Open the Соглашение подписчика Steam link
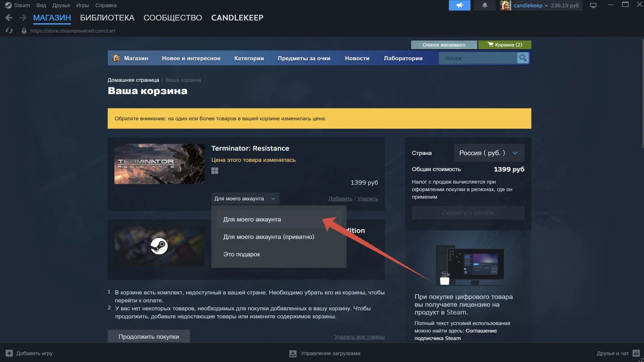644x362 pixels. 456,334
